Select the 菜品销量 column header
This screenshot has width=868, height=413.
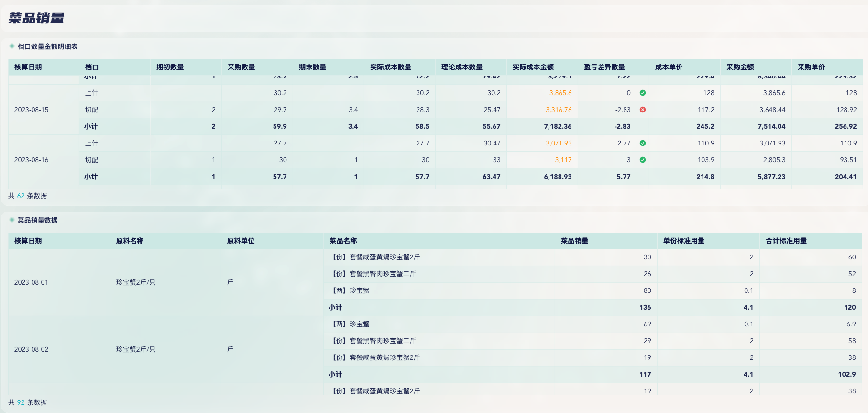[x=574, y=241]
